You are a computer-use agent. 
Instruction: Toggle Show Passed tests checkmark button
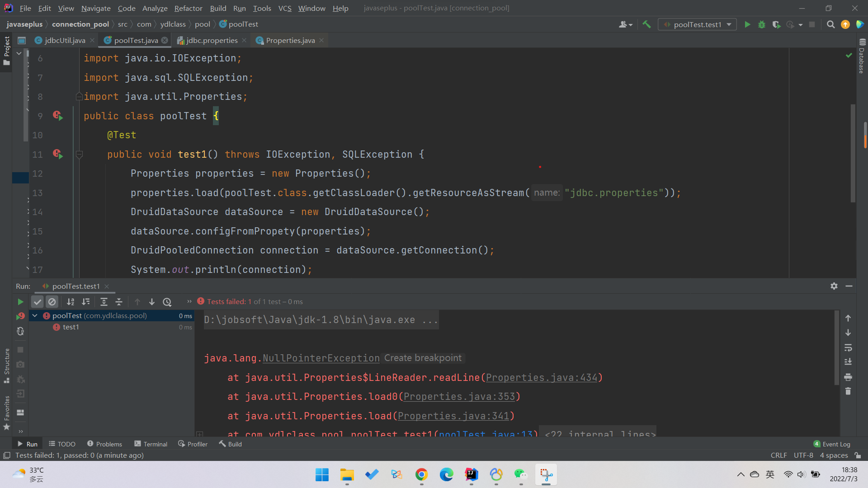point(38,301)
